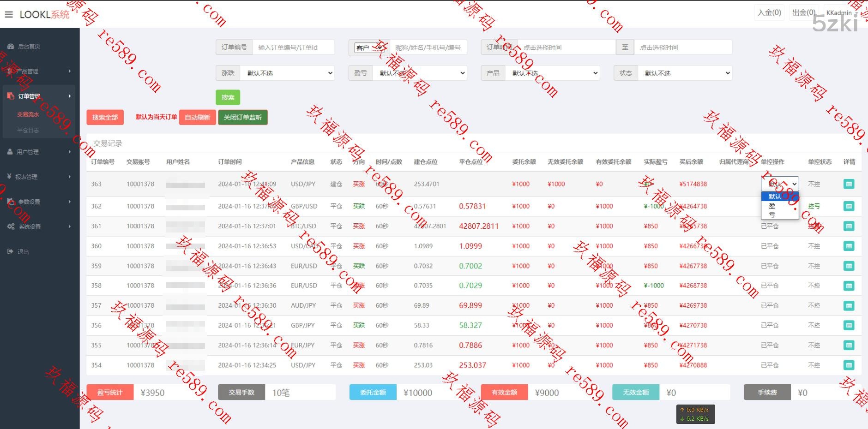The height and width of the screenshot is (429, 868).
Task: Open the 产品 product dropdown
Action: tap(553, 73)
